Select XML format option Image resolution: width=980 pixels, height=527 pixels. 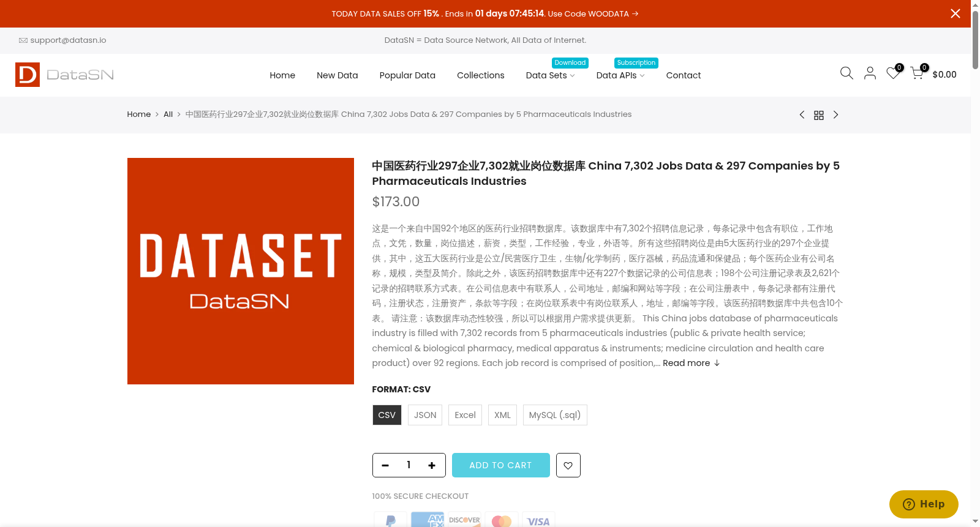(x=502, y=415)
